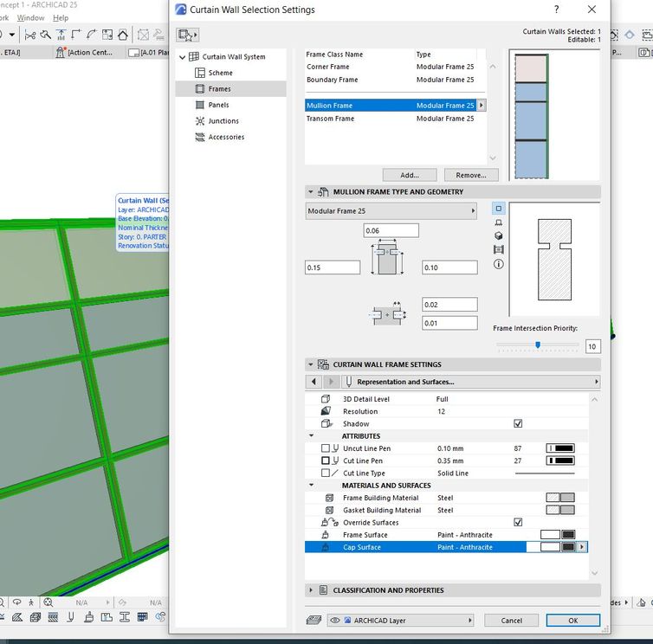653x644 pixels.
Task: Click the Frame Intersection Priority slider
Action: click(x=538, y=345)
